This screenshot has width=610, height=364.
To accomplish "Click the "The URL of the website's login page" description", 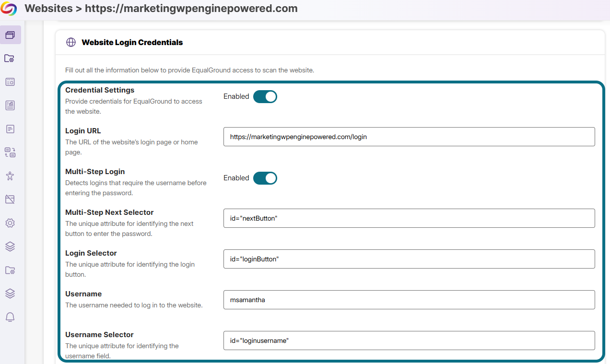I will click(131, 147).
